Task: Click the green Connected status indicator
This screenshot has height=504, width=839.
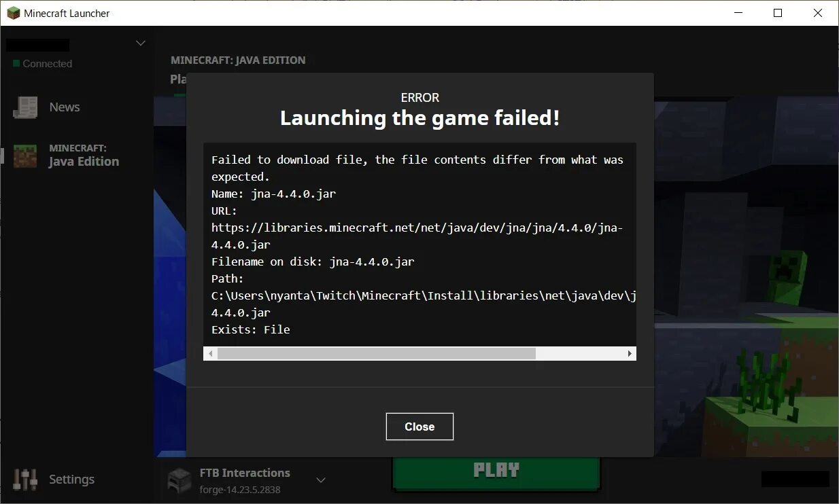Action: pos(16,64)
